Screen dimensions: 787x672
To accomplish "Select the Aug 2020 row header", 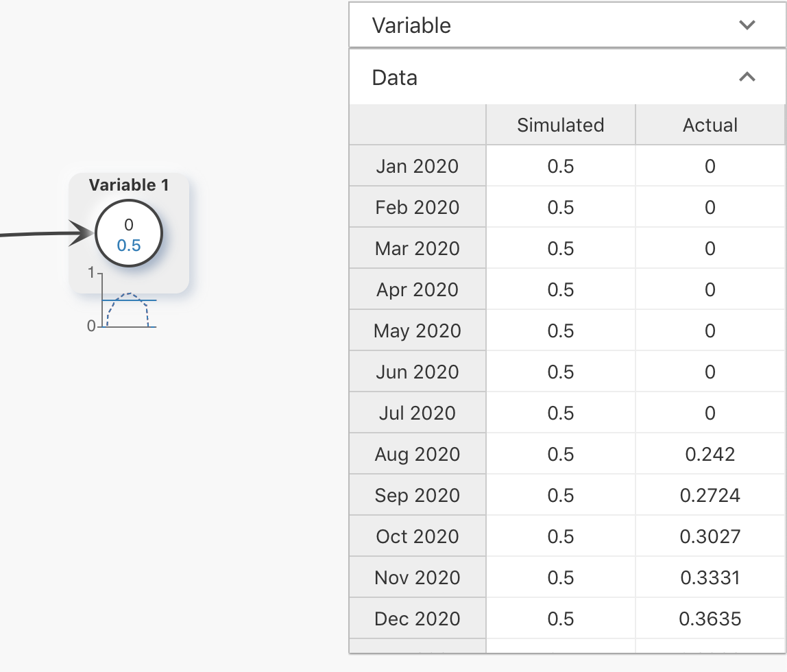I will 417,454.
